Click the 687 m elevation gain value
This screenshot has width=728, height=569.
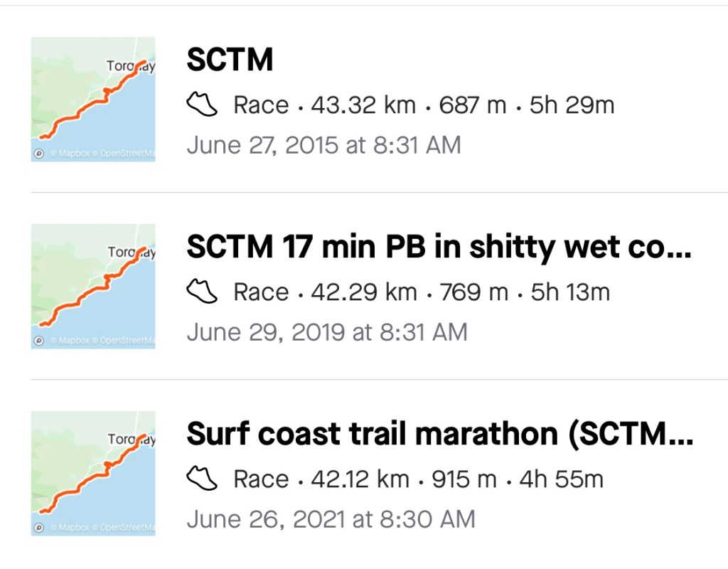click(473, 106)
